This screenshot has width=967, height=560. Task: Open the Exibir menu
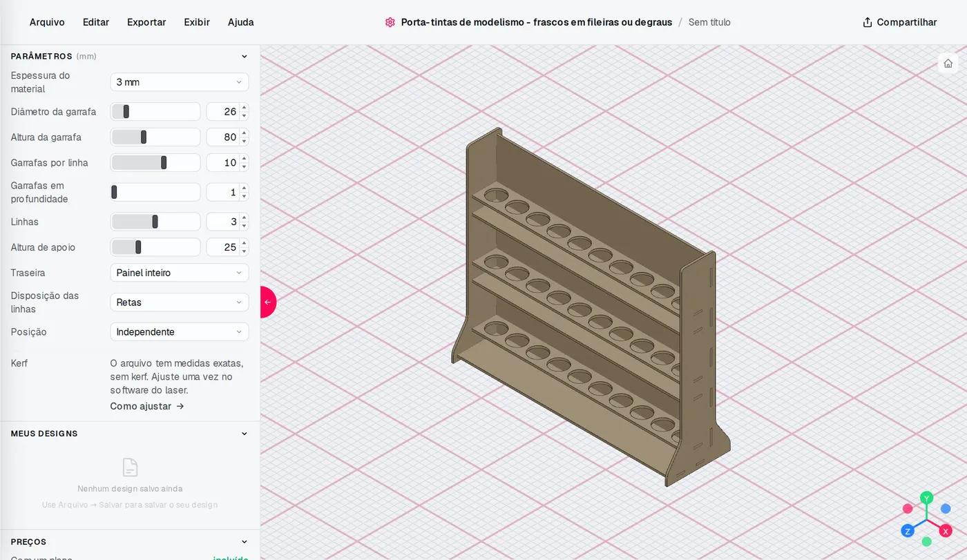click(x=197, y=22)
